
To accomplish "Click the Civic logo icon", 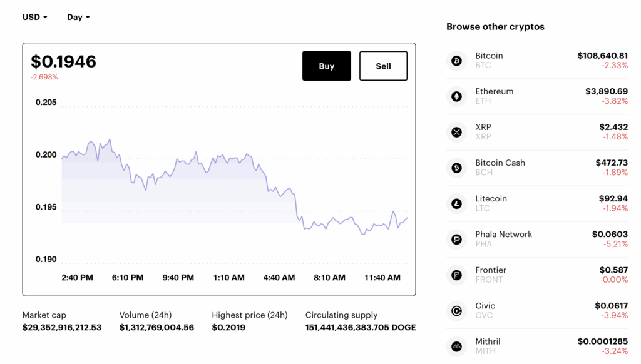I will point(456,310).
